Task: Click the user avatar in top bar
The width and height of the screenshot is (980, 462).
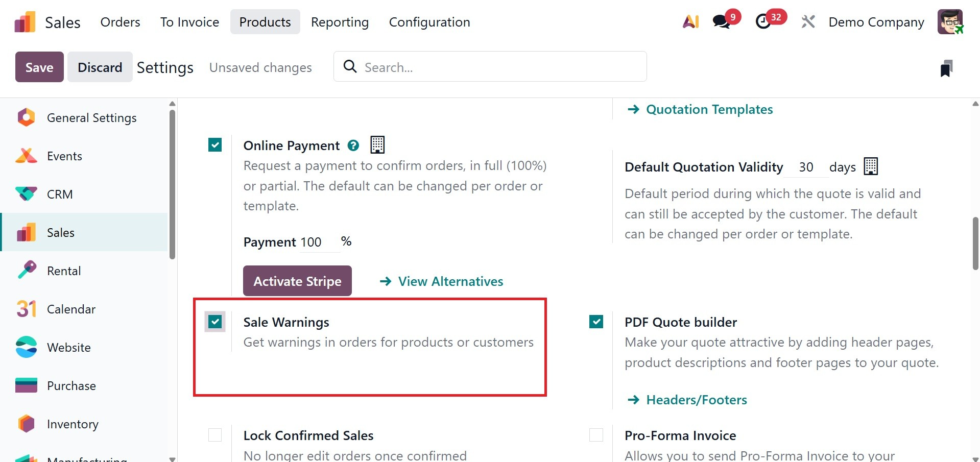Action: (x=950, y=22)
